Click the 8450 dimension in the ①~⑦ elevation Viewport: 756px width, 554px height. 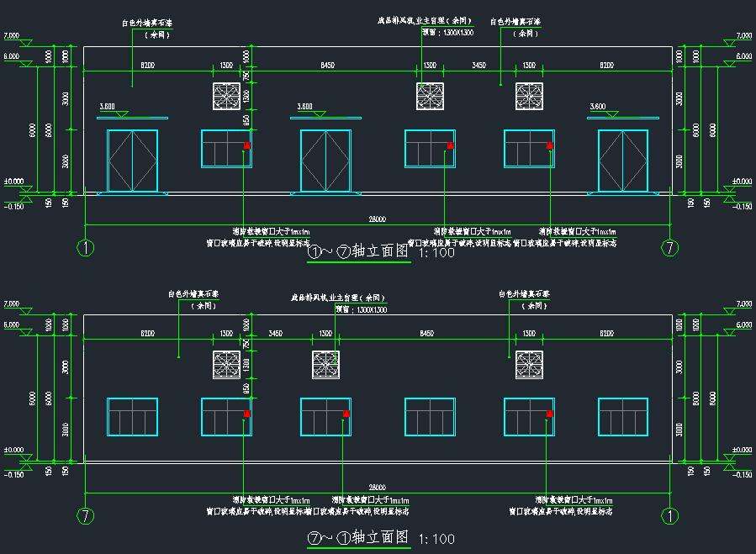coord(327,65)
